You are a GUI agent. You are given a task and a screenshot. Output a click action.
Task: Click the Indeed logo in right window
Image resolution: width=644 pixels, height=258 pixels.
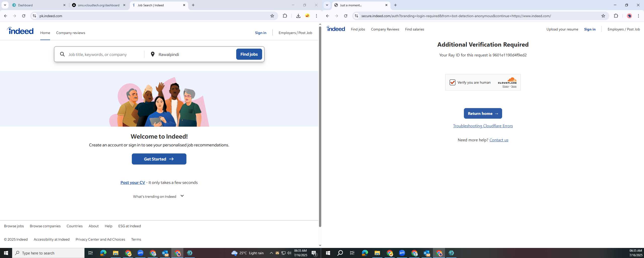click(336, 29)
